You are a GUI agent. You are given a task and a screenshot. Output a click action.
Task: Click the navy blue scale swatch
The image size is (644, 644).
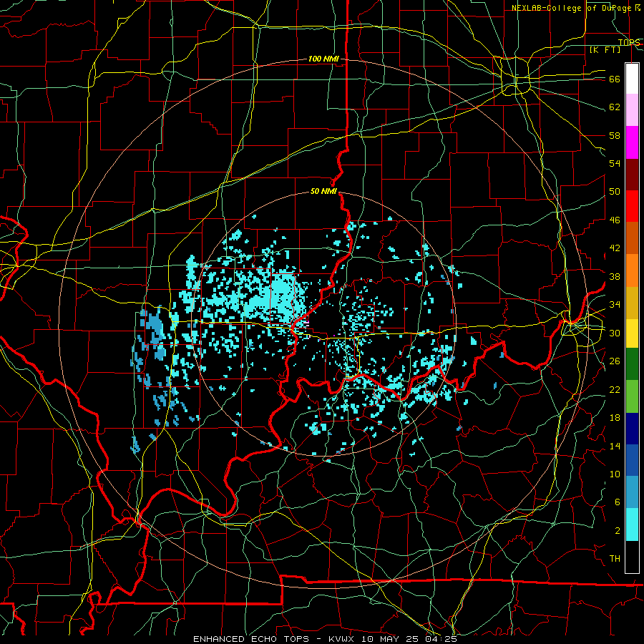632,429
